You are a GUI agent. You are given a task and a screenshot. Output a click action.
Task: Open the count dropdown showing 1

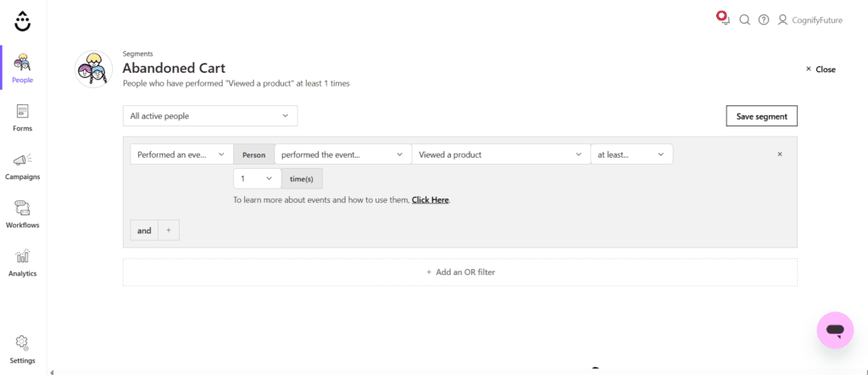pos(258,178)
